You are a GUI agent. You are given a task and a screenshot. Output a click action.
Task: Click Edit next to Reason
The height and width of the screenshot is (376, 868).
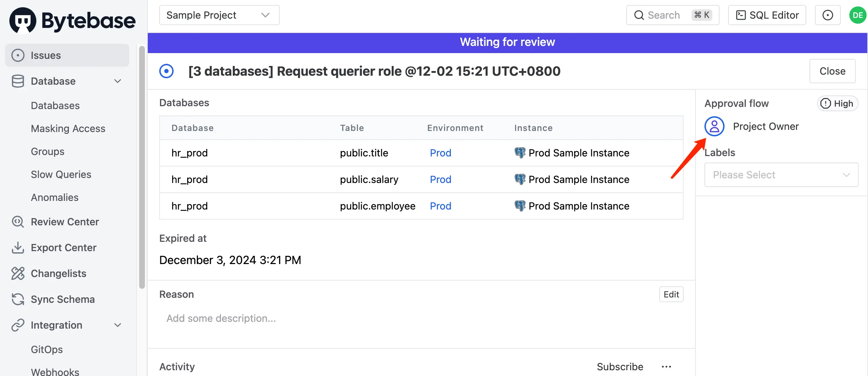(671, 294)
